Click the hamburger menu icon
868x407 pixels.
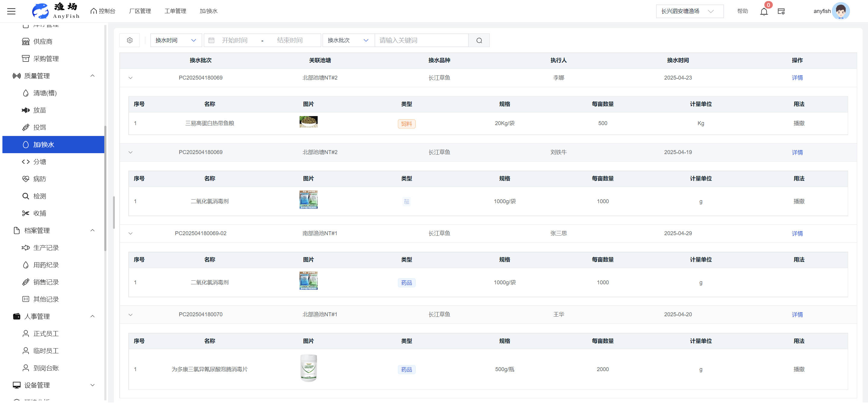coord(11,11)
